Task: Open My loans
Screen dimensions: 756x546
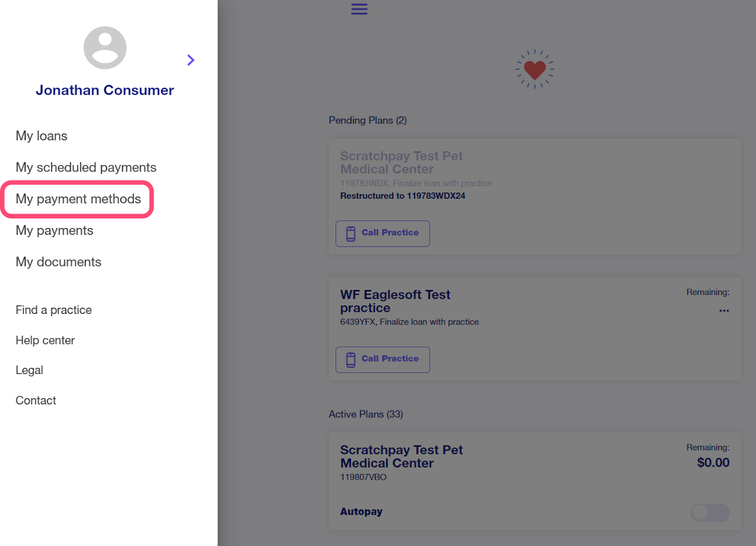Action: tap(41, 136)
